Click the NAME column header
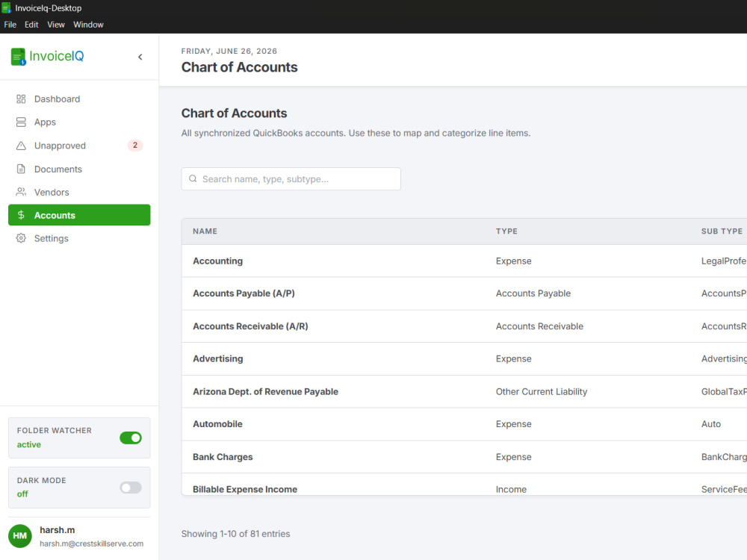 (205, 231)
